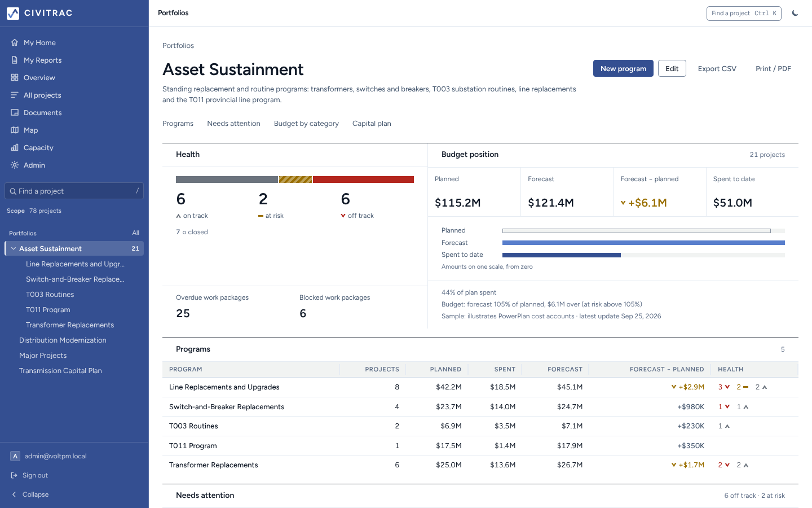Click the Capacity bar chart icon
Screen dimensions: 812x508
[x=15, y=147]
